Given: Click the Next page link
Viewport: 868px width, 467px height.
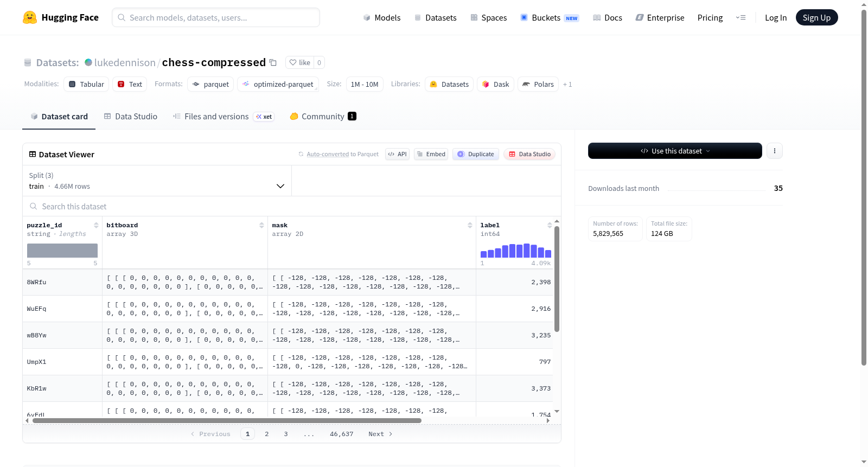Looking at the screenshot, I should [x=380, y=434].
